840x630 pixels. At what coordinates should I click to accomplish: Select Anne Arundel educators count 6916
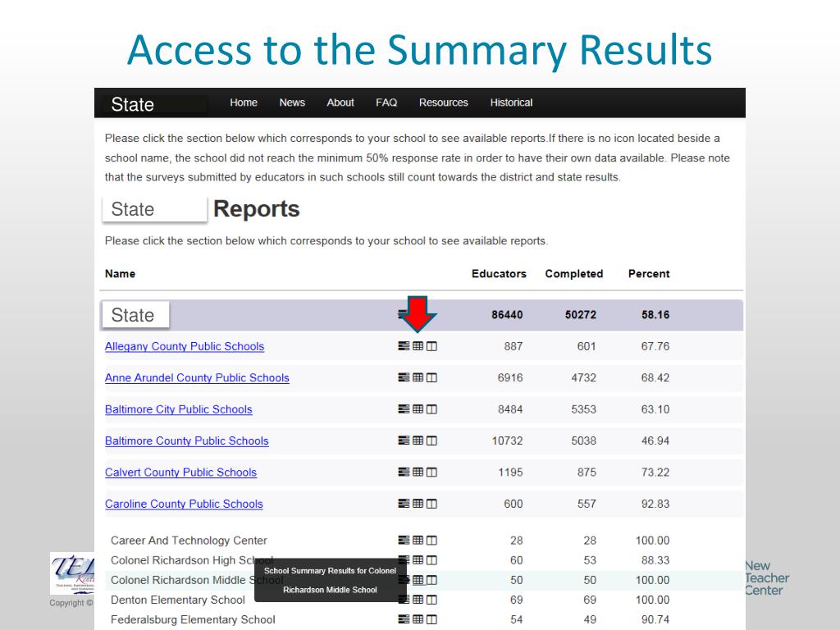510,377
